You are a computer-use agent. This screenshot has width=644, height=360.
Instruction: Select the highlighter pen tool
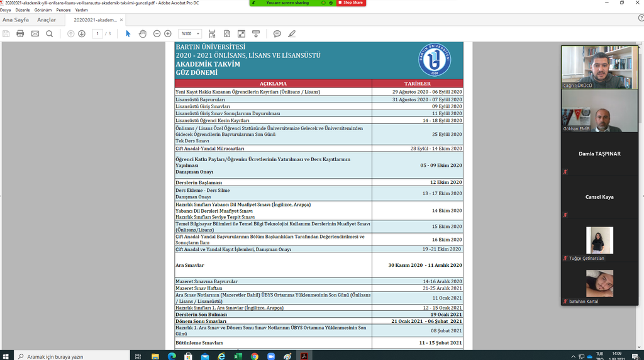pyautogui.click(x=291, y=33)
